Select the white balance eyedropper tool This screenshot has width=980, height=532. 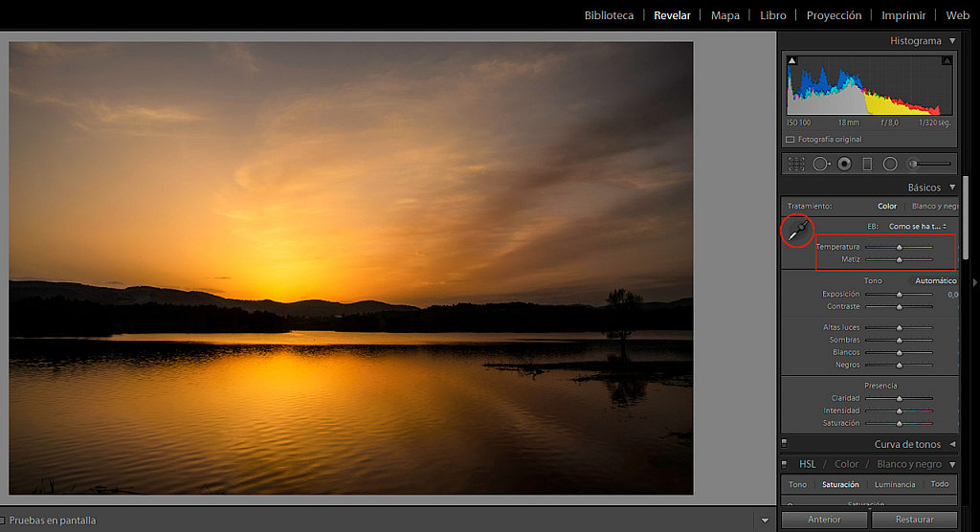coord(798,231)
